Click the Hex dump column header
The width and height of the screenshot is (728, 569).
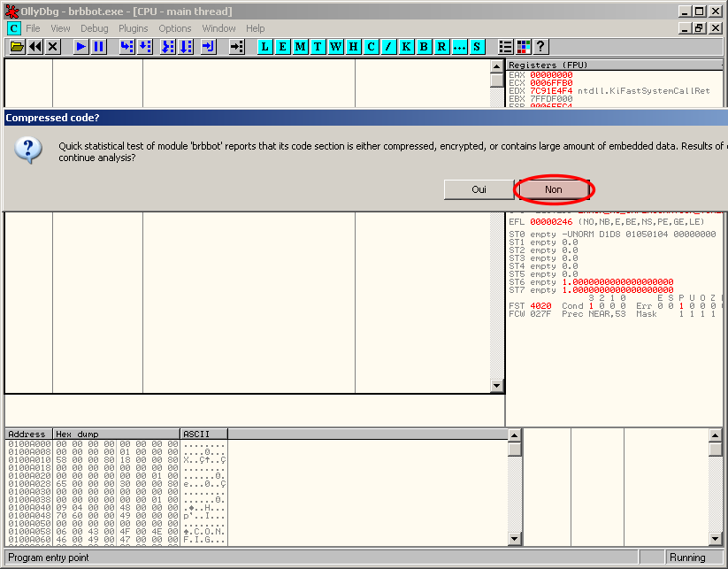(115, 434)
